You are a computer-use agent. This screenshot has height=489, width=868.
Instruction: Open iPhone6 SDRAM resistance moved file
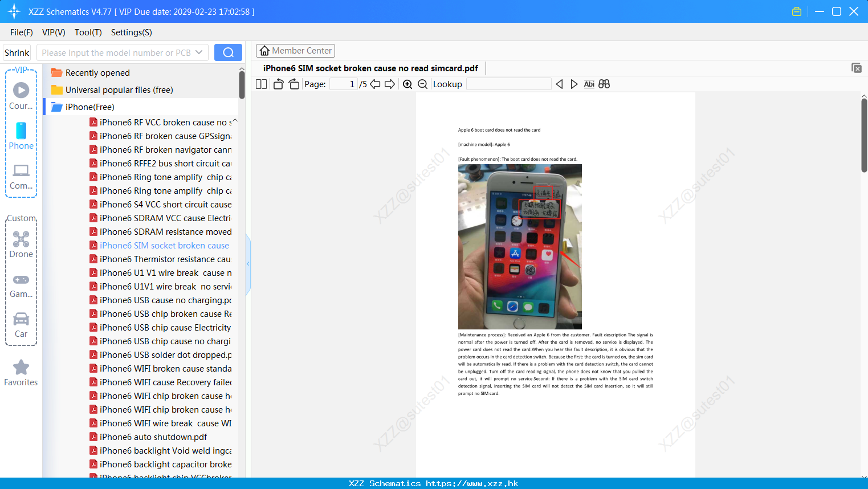pos(161,232)
